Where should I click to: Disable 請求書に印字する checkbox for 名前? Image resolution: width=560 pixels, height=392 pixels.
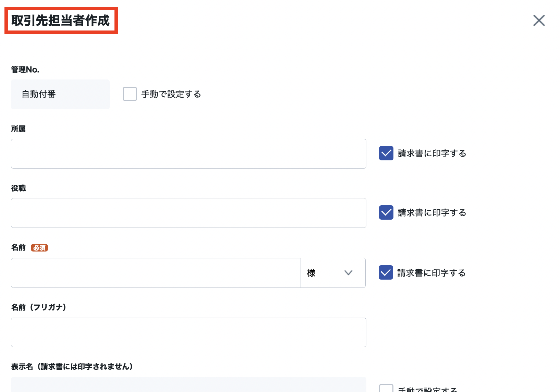tap(386, 272)
